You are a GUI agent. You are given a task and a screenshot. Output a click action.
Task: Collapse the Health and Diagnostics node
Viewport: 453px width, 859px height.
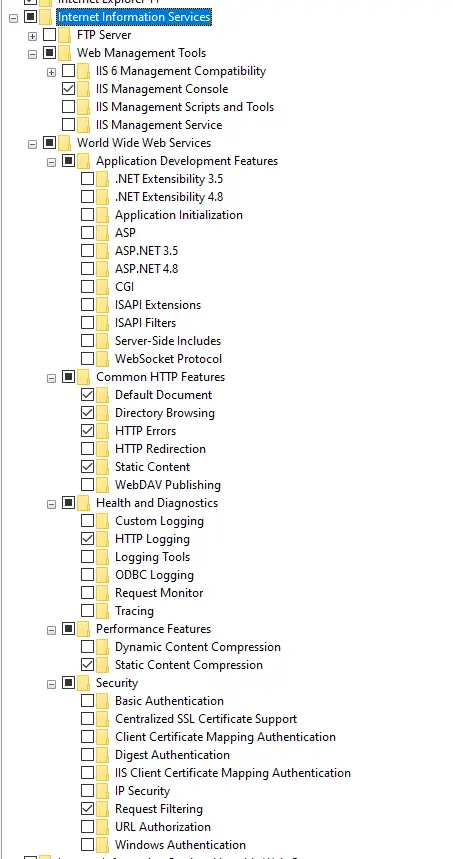click(51, 504)
